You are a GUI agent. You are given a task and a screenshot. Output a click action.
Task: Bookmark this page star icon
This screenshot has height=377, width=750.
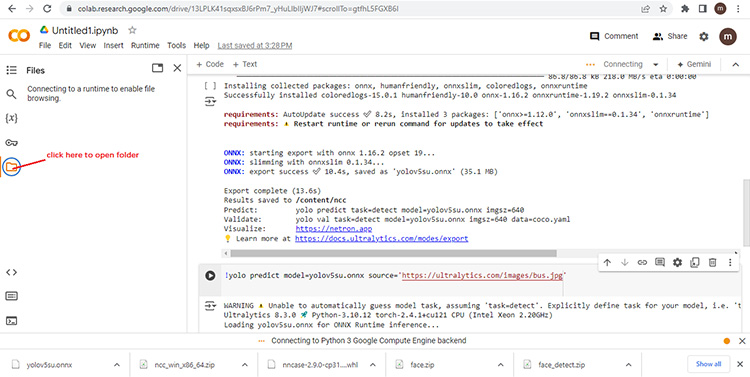663,9
